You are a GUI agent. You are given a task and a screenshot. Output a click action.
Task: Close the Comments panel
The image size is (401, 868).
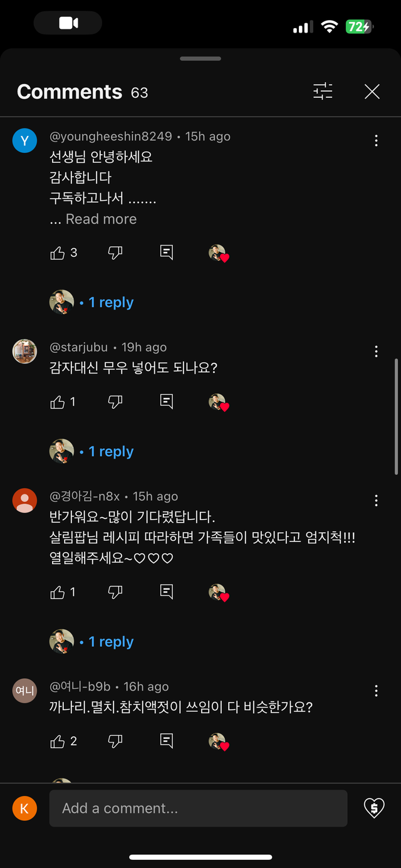(372, 92)
